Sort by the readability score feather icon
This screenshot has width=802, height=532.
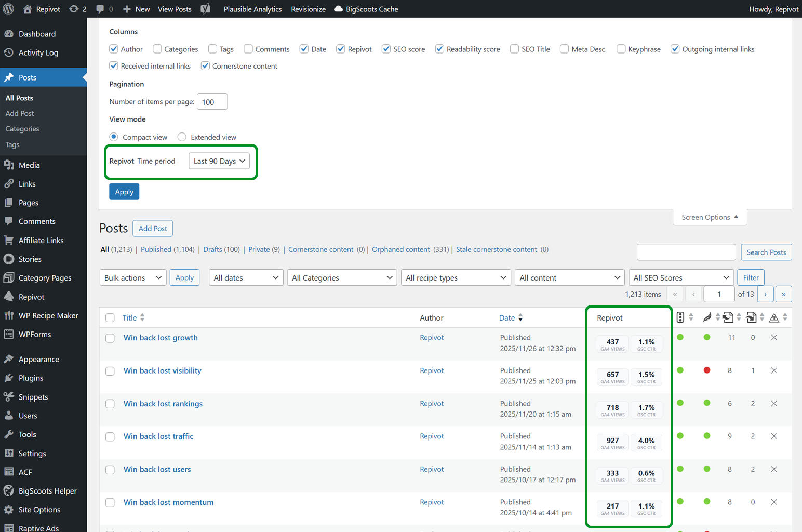point(706,317)
